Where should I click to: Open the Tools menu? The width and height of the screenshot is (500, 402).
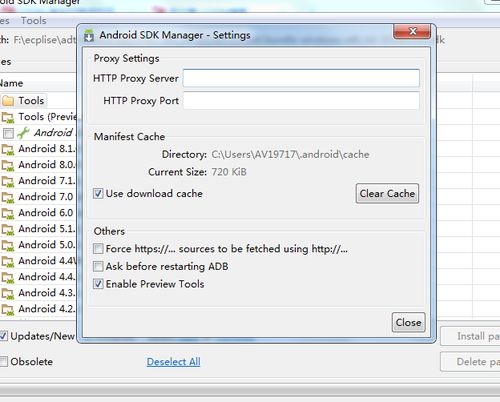pos(33,21)
